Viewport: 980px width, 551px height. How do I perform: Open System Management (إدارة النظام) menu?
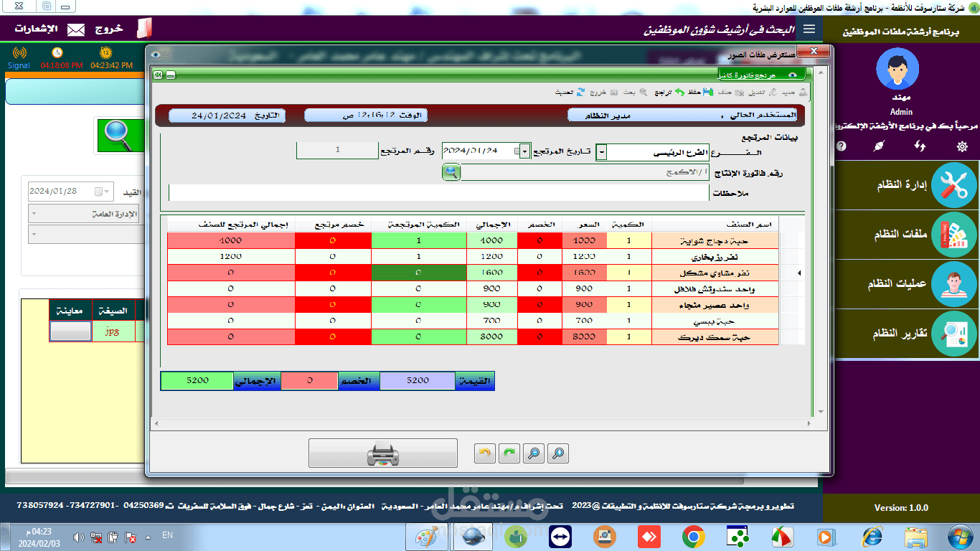(902, 186)
